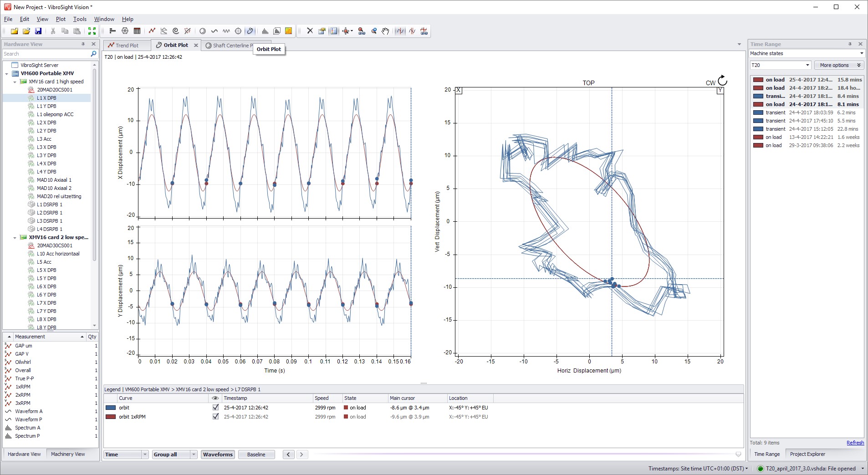
Task: Click the eye icon in the Legend header
Action: coord(215,398)
